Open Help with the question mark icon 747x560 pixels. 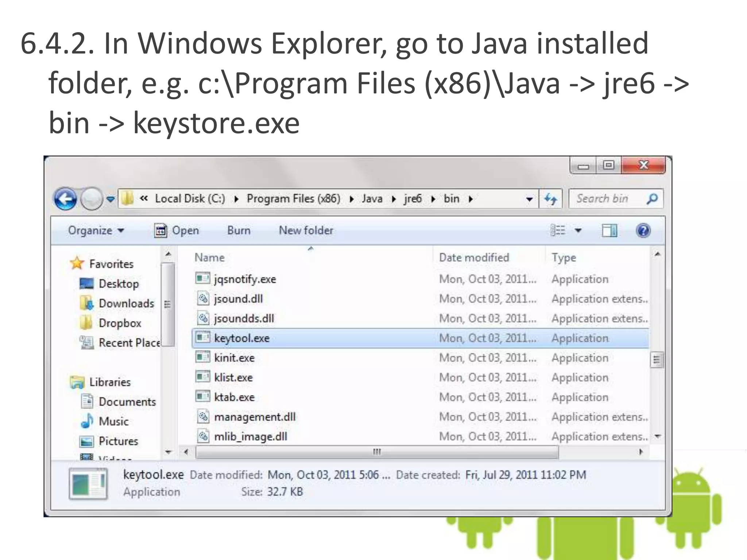click(x=643, y=230)
